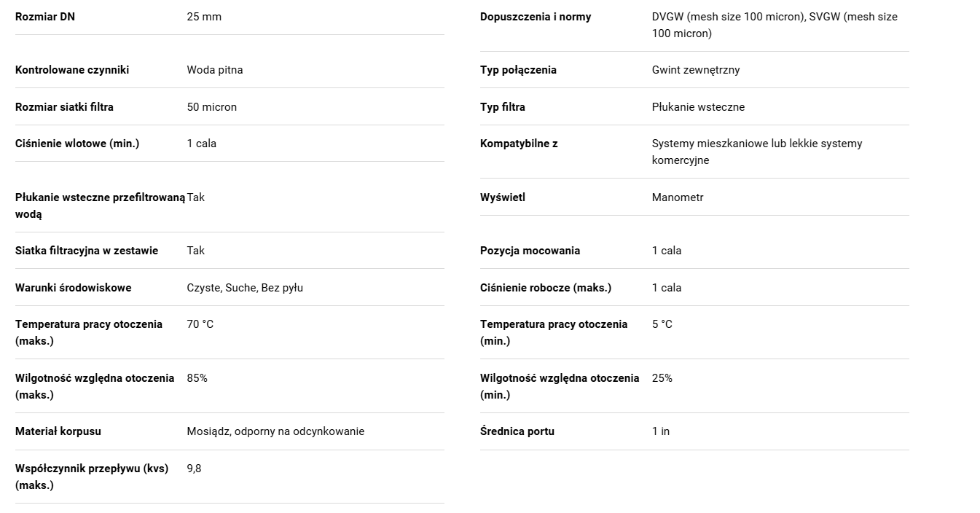Viewport: 980px width, 513px height.
Task: Click the Gwint zewnętrzny connection value
Action: [x=696, y=70]
